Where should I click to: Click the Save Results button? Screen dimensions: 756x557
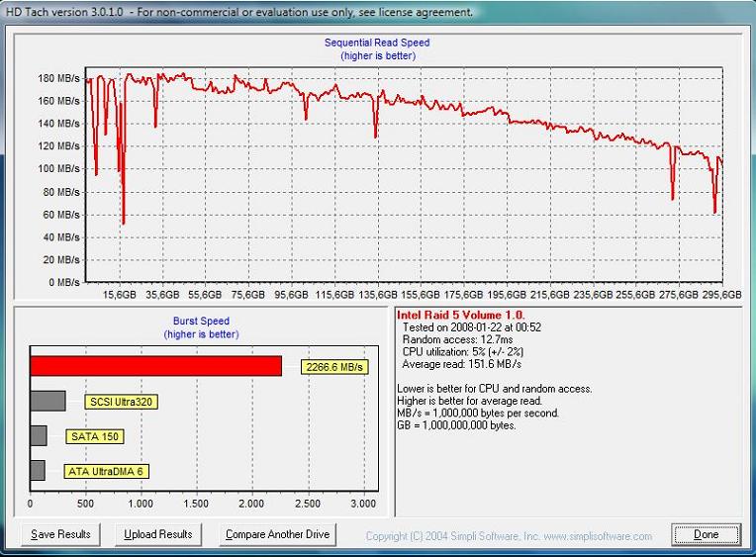[x=60, y=534]
